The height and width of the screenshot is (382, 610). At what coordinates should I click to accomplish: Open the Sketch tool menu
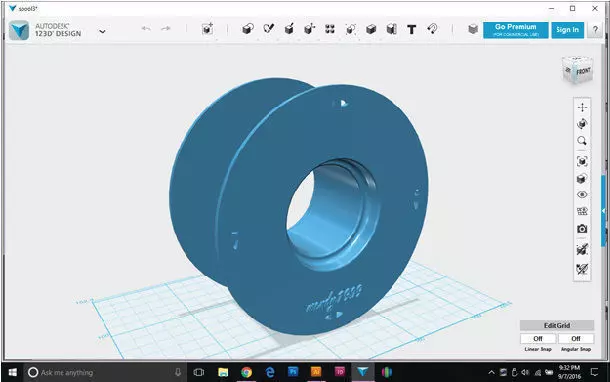(268, 29)
